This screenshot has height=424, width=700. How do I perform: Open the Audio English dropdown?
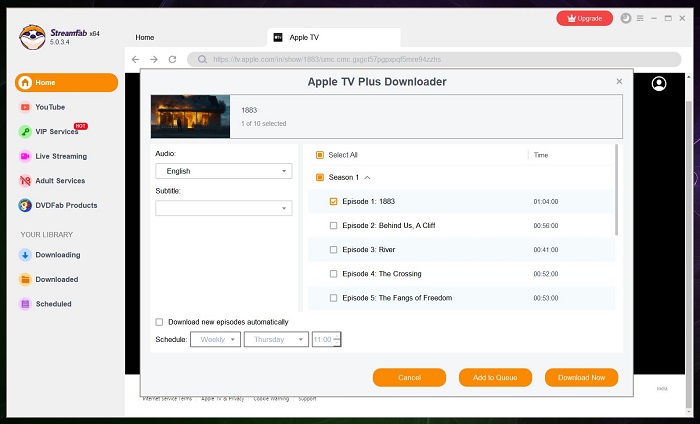224,171
